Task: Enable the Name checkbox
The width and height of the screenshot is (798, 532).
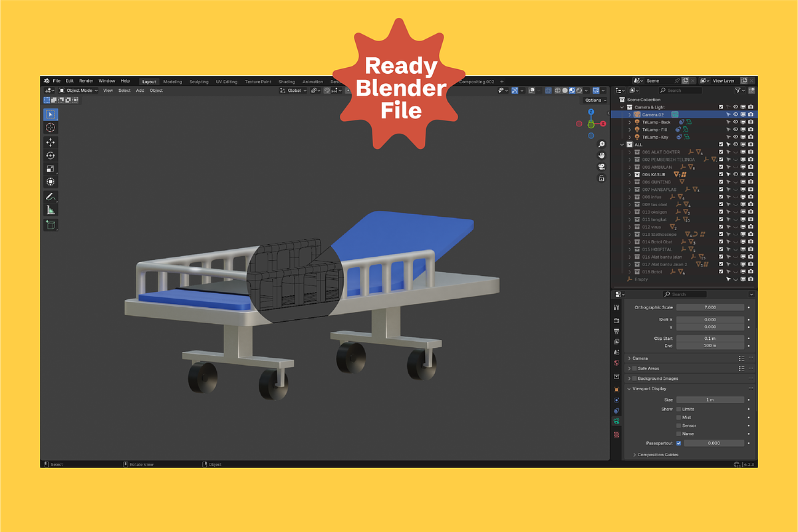Action: coord(678,434)
